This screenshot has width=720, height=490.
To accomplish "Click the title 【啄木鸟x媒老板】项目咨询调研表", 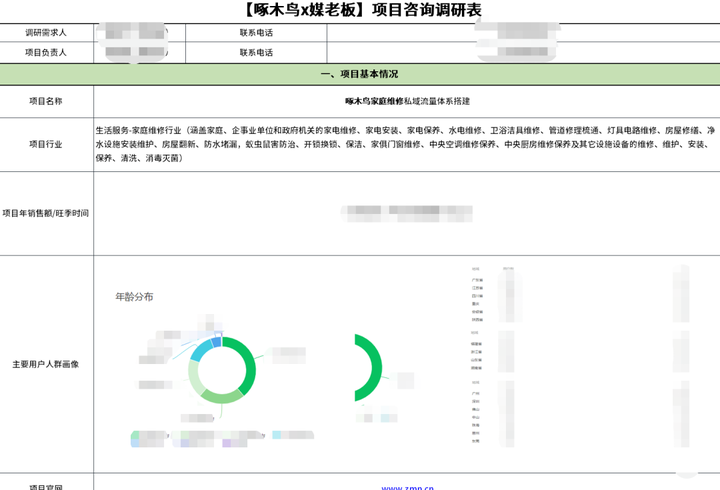I will [362, 10].
